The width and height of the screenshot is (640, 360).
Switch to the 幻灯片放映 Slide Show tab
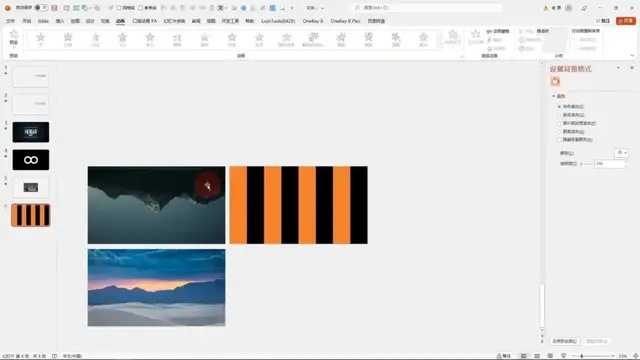[174, 21]
